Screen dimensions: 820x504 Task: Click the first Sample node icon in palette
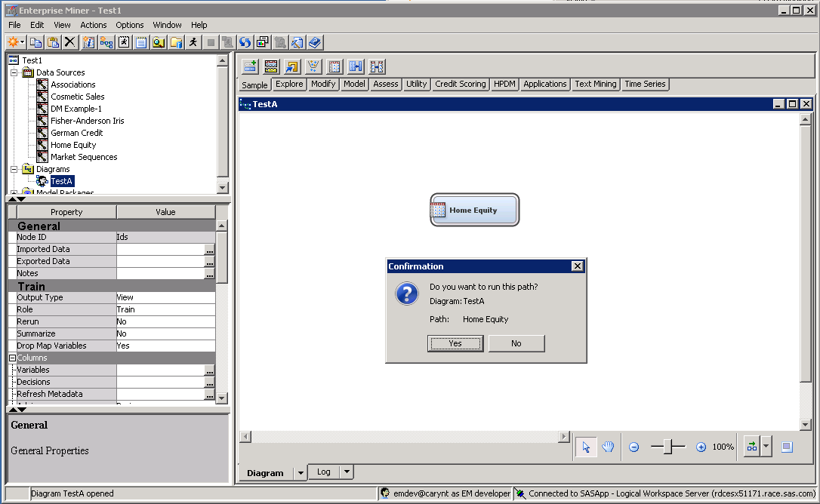click(250, 66)
